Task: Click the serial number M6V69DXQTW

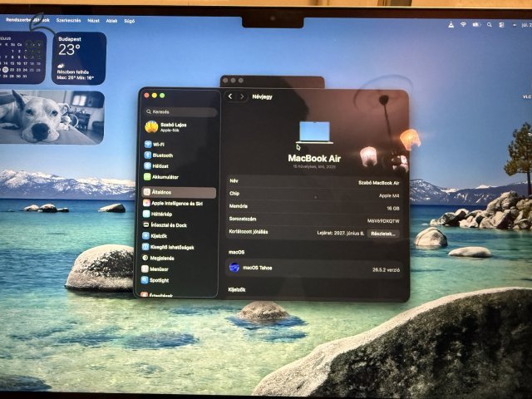Action: coord(383,221)
